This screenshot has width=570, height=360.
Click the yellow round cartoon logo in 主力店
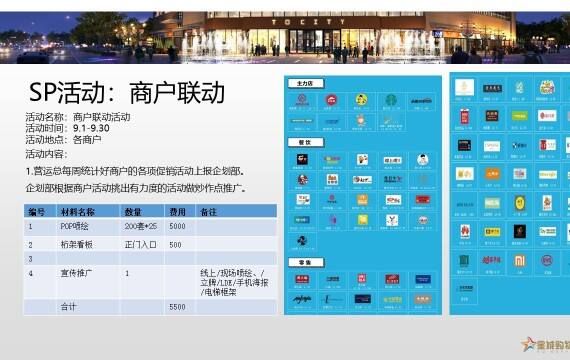pyautogui.click(x=361, y=99)
